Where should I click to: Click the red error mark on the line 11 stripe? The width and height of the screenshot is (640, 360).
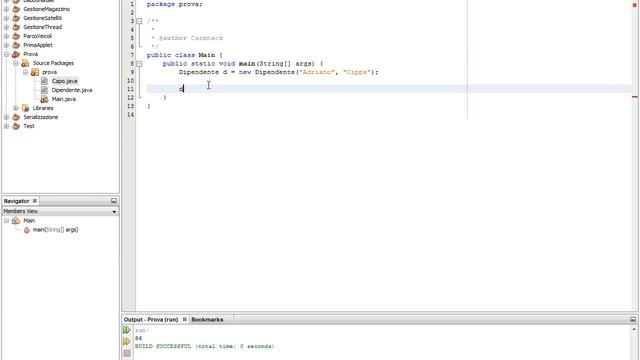635,97
